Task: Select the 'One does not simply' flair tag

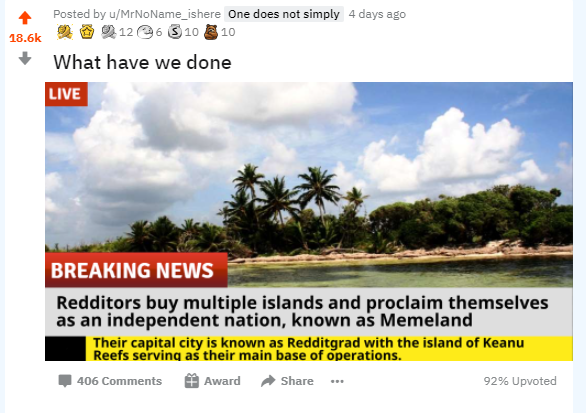Action: 284,14
